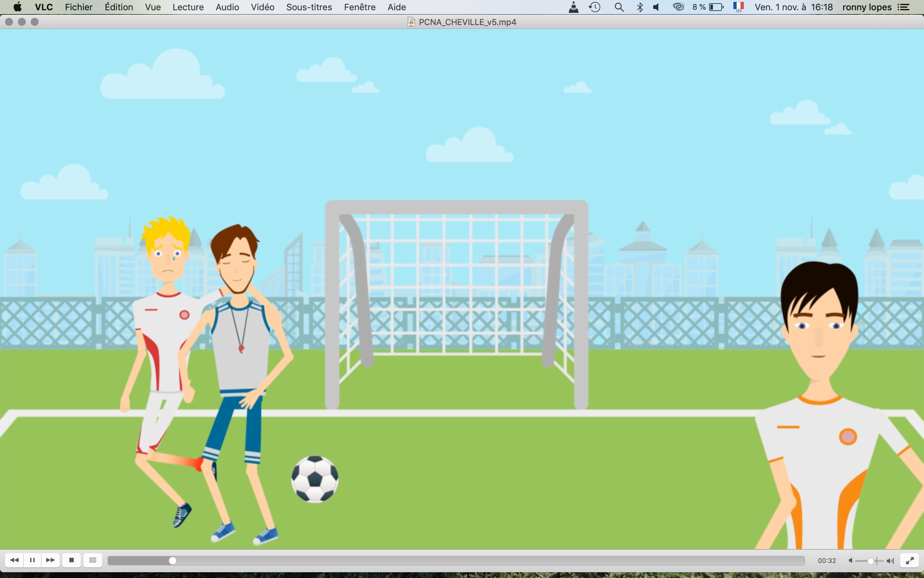
Task: Click the system volume menu bar icon
Action: click(x=656, y=7)
